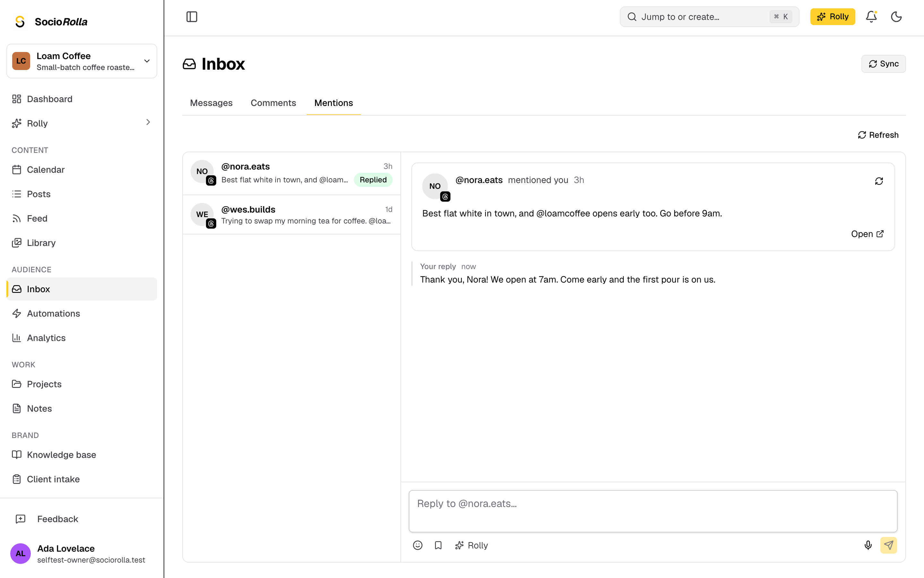924x578 pixels.
Task: Click the SocioRolla logo
Action: pyautogui.click(x=51, y=22)
